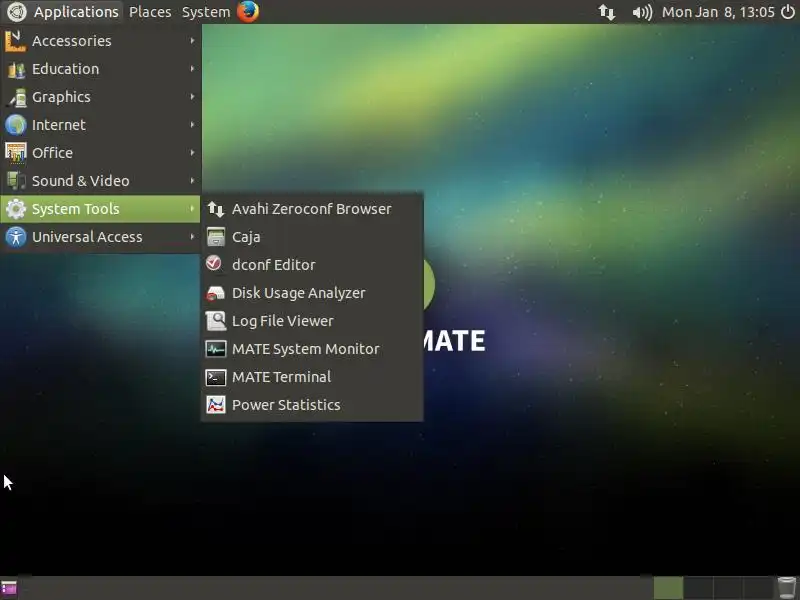Screen dimensions: 800x600
Task: Open Disk Usage Analyzer
Action: pos(298,293)
